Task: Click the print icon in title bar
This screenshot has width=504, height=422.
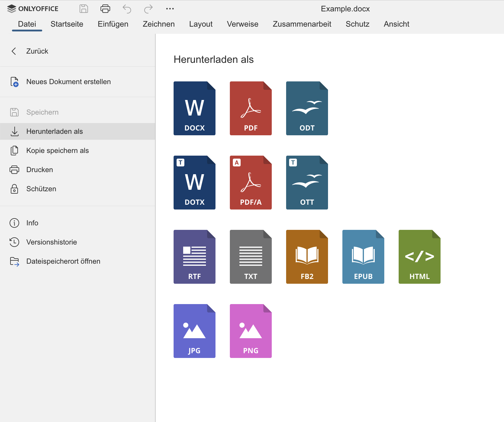Action: (105, 9)
